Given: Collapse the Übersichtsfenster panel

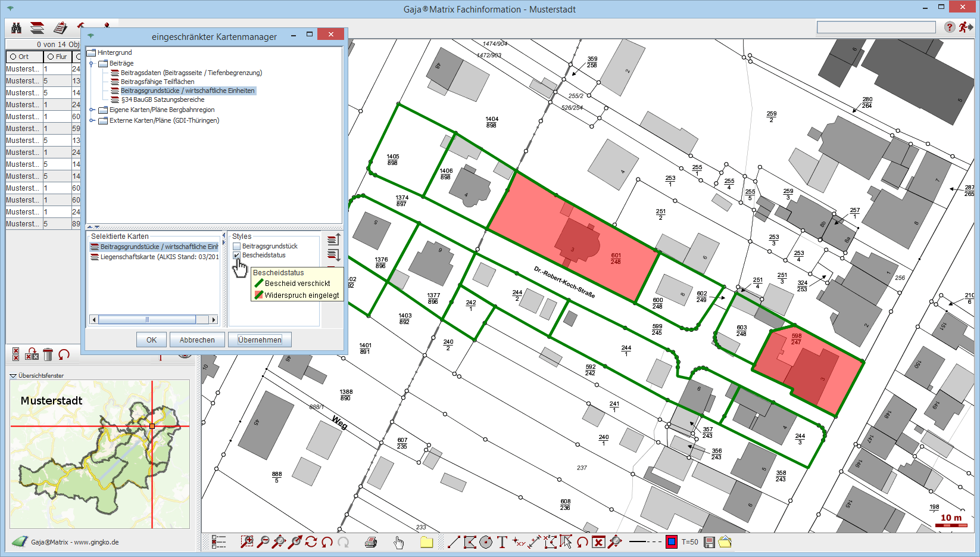Looking at the screenshot, I should point(13,376).
